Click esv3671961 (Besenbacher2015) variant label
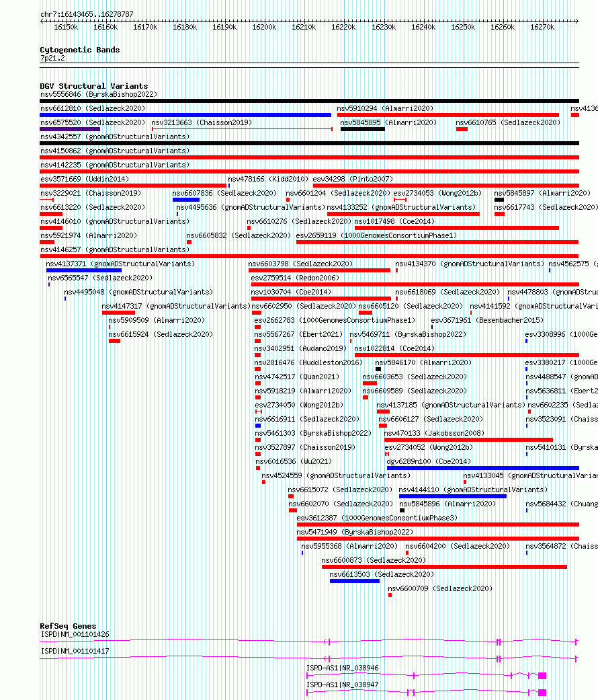Viewport: 598px width, 700px height. pyautogui.click(x=487, y=321)
